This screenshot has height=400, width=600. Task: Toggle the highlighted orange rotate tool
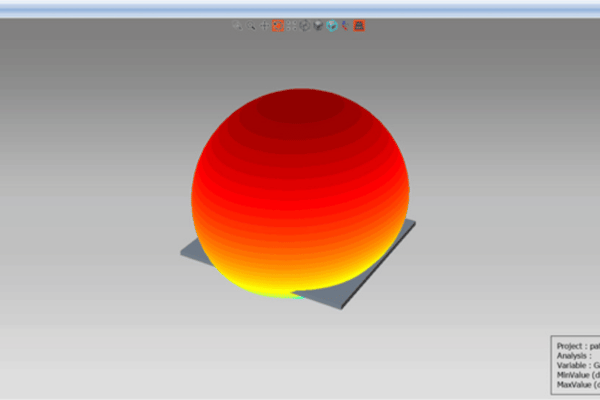pyautogui.click(x=278, y=26)
